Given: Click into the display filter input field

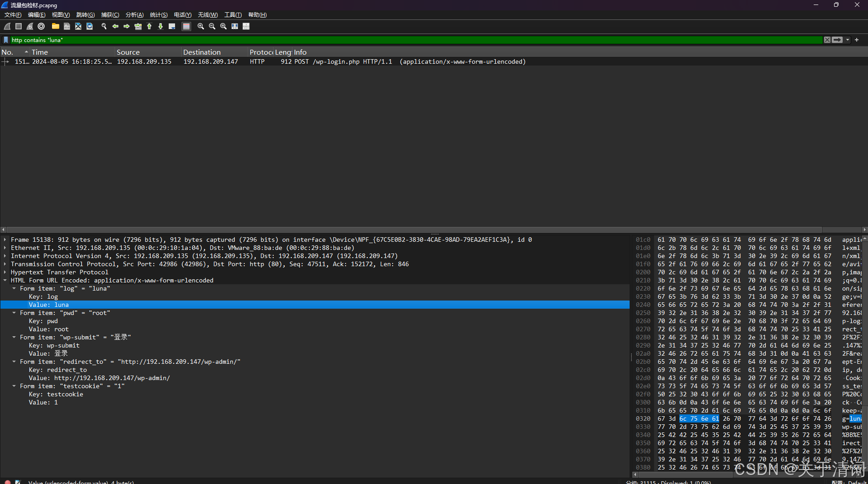Looking at the screenshot, I should 416,40.
